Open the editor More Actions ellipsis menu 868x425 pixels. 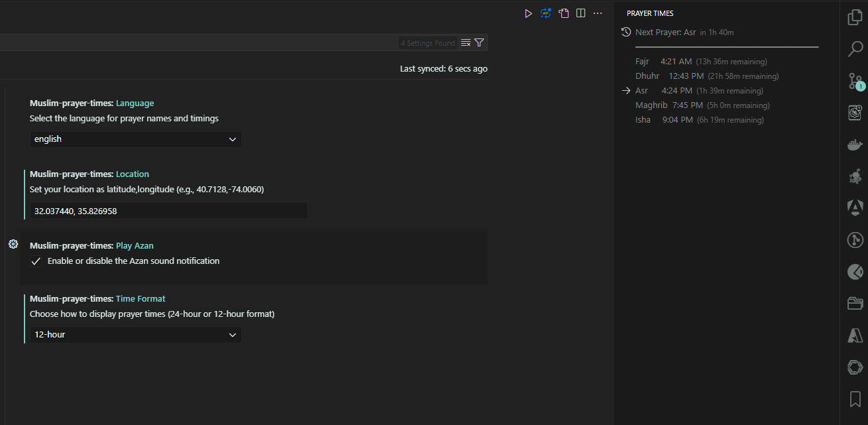coord(598,13)
